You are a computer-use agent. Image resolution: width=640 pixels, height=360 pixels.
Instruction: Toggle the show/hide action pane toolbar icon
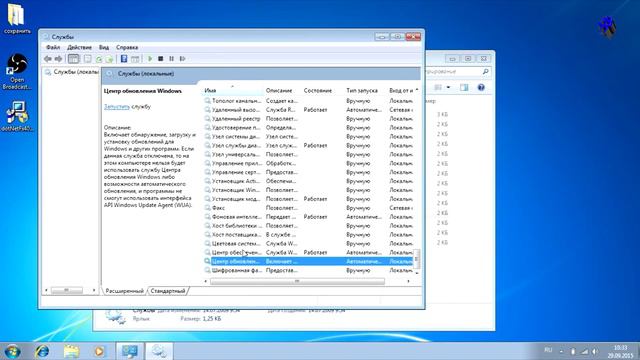point(135,59)
